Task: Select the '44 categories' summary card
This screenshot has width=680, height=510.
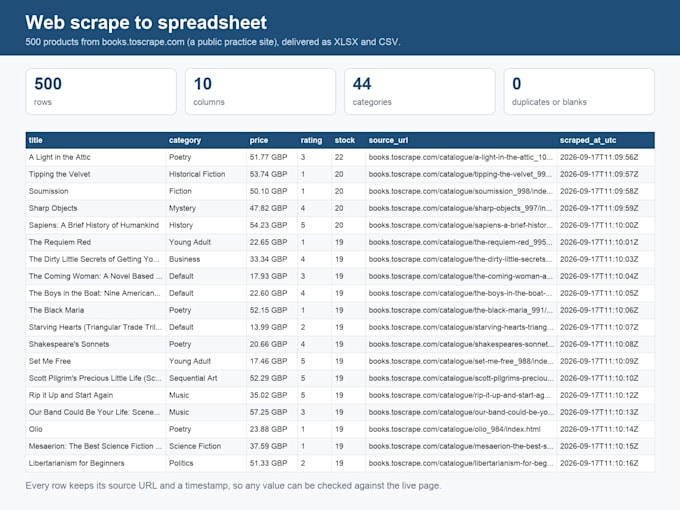Action: pyautogui.click(x=420, y=92)
